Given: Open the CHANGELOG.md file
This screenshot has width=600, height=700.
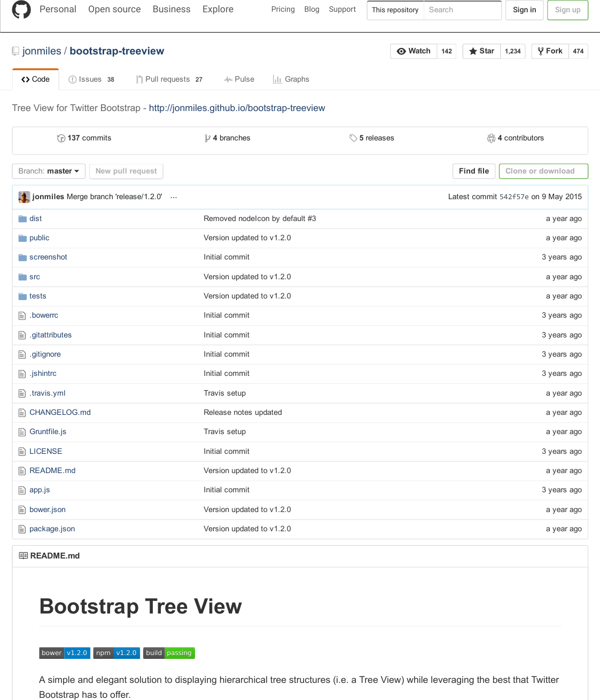Looking at the screenshot, I should coord(60,412).
